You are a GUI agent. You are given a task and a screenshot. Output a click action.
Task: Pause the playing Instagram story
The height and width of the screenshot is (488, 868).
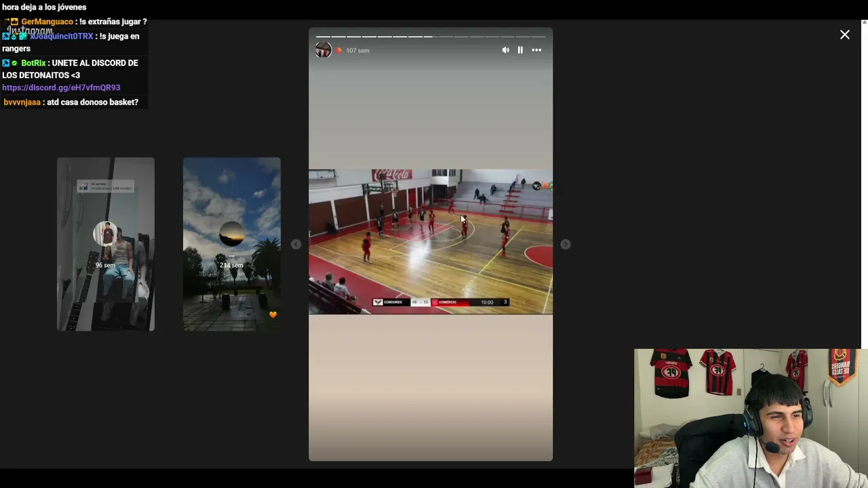(520, 50)
